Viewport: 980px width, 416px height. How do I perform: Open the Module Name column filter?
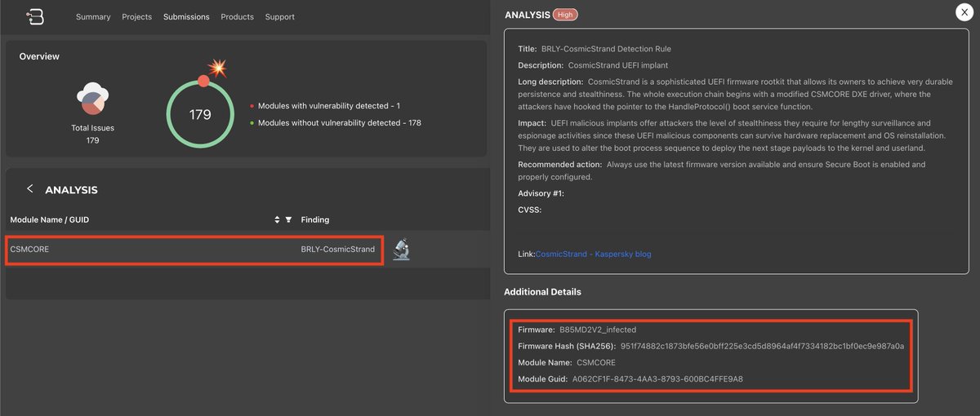(288, 219)
